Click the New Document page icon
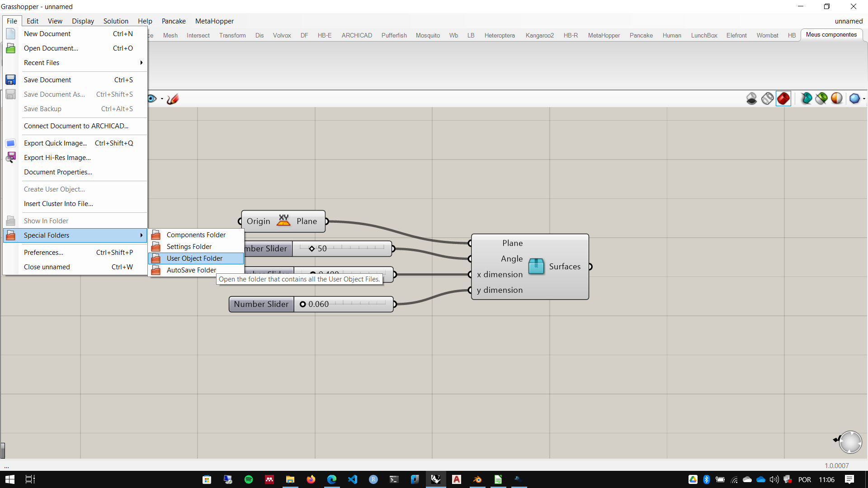868x488 pixels. 11,34
